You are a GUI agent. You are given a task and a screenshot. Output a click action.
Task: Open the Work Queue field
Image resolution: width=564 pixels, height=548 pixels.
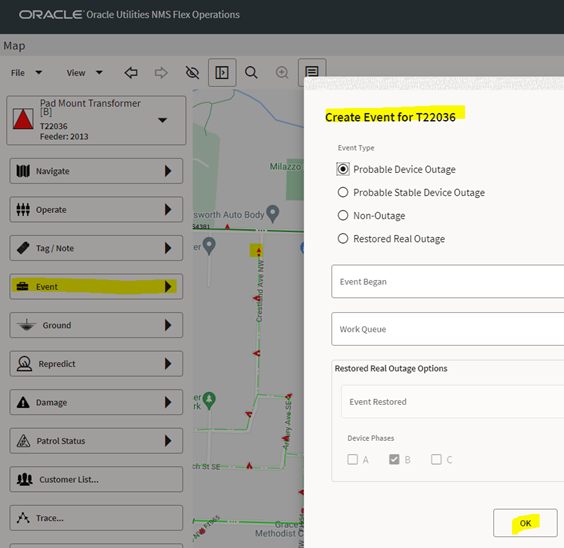tap(447, 329)
